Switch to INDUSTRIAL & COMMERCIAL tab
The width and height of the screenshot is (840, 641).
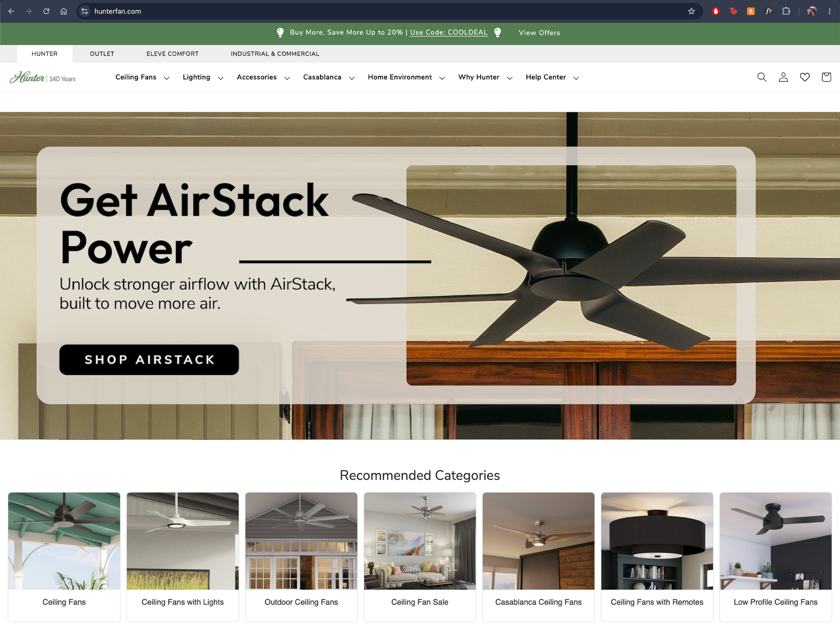click(275, 54)
